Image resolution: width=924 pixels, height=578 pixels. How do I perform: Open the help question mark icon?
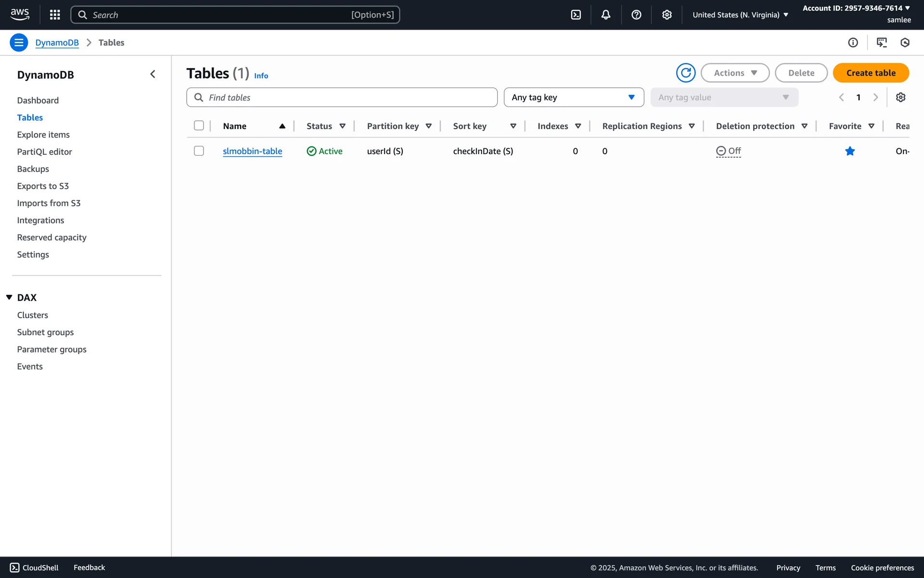coord(636,15)
